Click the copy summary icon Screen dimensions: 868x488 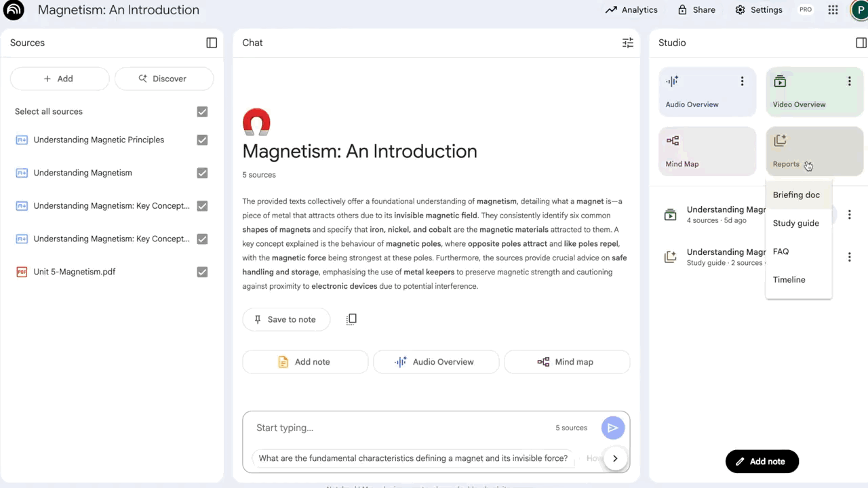pos(351,319)
